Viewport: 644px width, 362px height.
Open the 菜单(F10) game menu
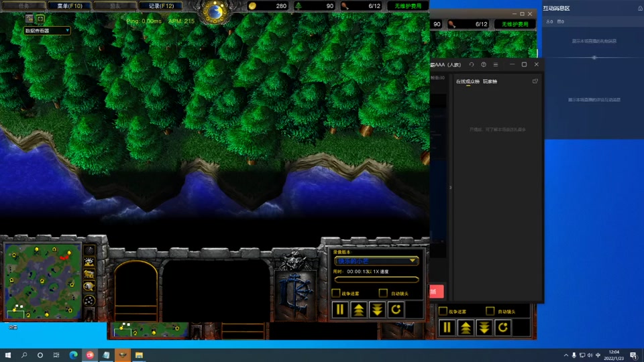pyautogui.click(x=69, y=6)
